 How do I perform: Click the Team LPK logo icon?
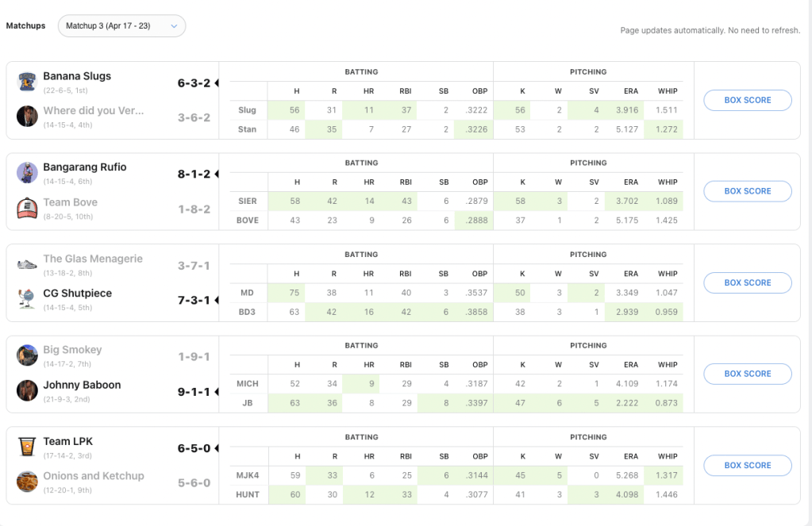click(28, 447)
